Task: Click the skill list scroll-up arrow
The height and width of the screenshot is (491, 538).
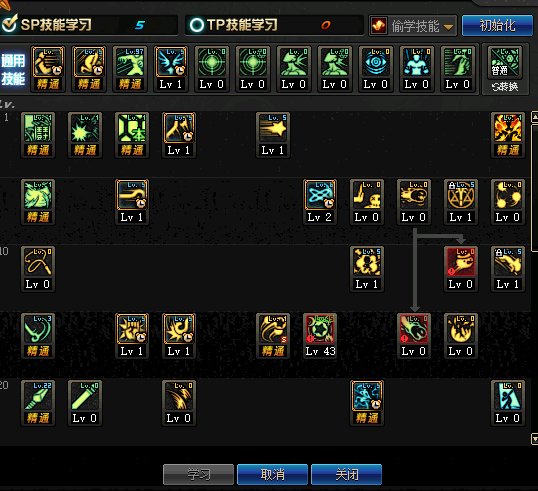Action: pos(534,117)
